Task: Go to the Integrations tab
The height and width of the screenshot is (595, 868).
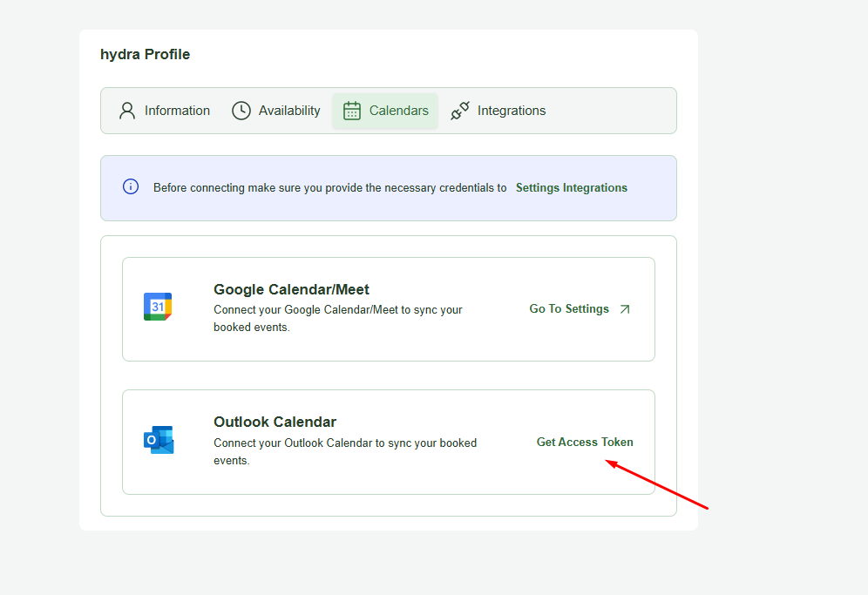Action: click(x=498, y=111)
